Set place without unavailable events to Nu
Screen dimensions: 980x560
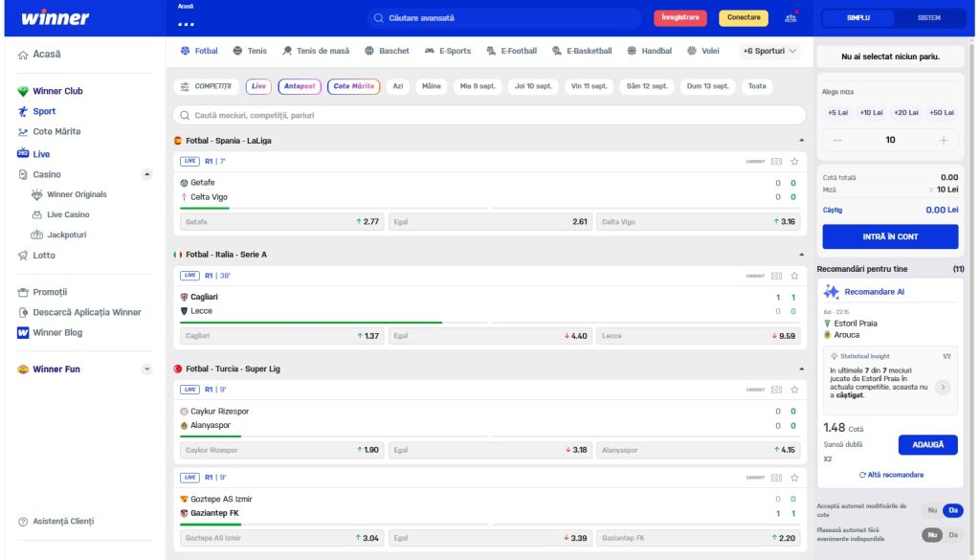(932, 535)
